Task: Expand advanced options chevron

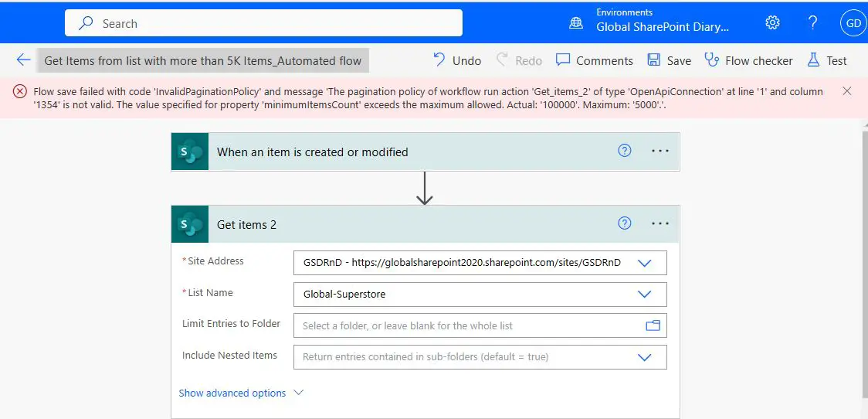Action: point(299,393)
